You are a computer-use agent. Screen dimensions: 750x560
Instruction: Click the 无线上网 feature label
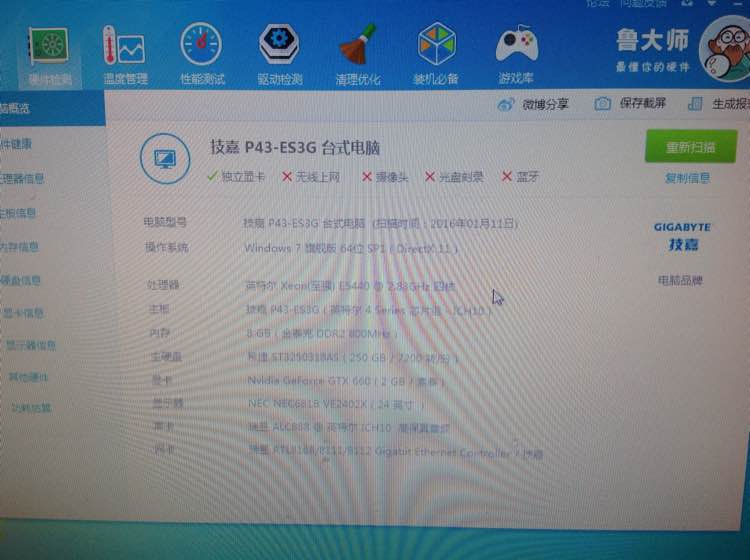pyautogui.click(x=318, y=177)
